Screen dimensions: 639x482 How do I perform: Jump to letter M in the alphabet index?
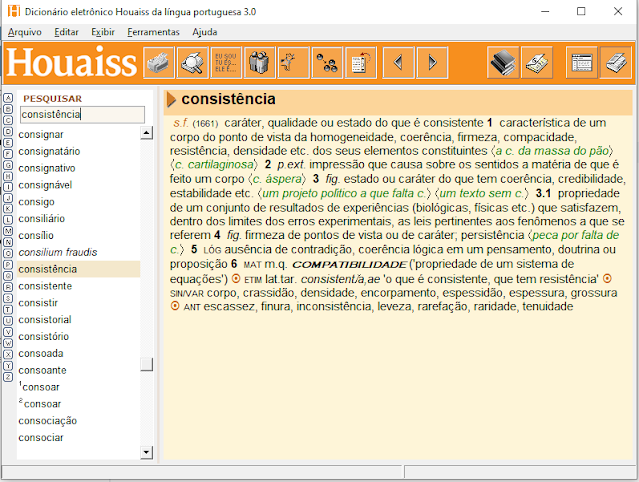(x=8, y=231)
